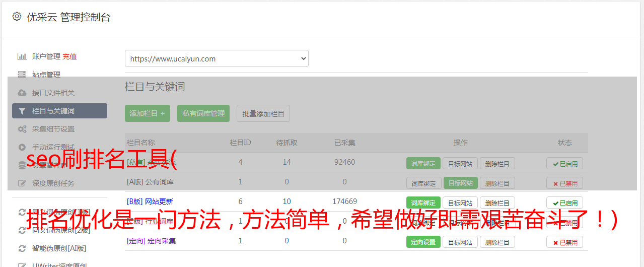This screenshot has height=267, width=644.
Task: Click 删除栏目 for 定向采集
Action: point(497,242)
